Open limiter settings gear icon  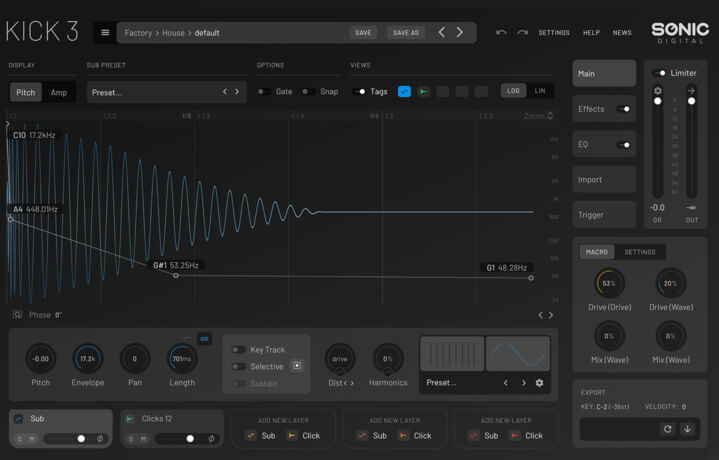(657, 90)
